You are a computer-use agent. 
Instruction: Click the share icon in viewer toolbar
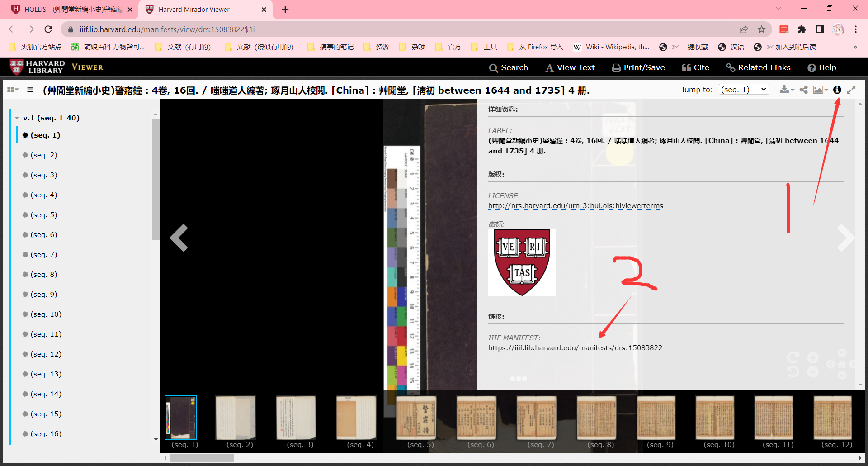coord(803,90)
